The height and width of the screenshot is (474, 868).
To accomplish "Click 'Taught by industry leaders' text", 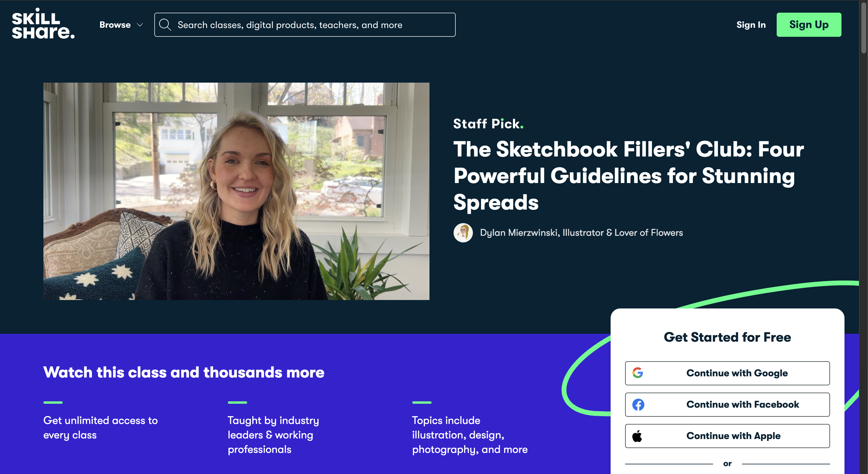I will (273, 434).
